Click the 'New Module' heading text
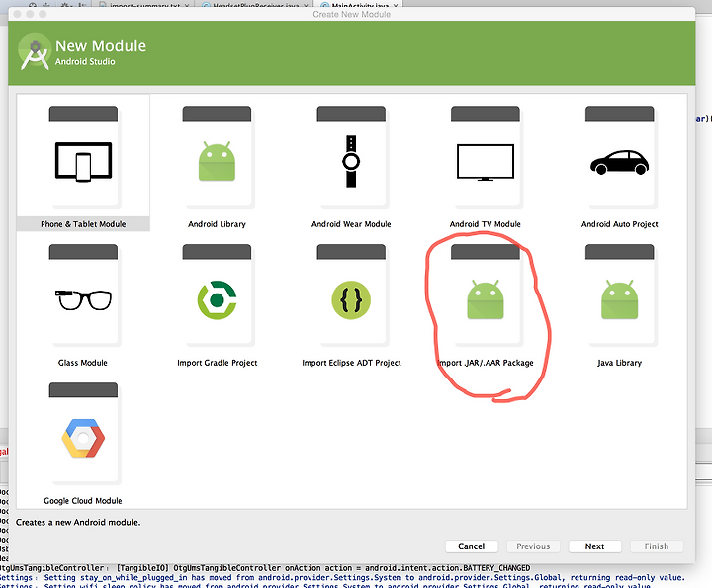 [101, 45]
